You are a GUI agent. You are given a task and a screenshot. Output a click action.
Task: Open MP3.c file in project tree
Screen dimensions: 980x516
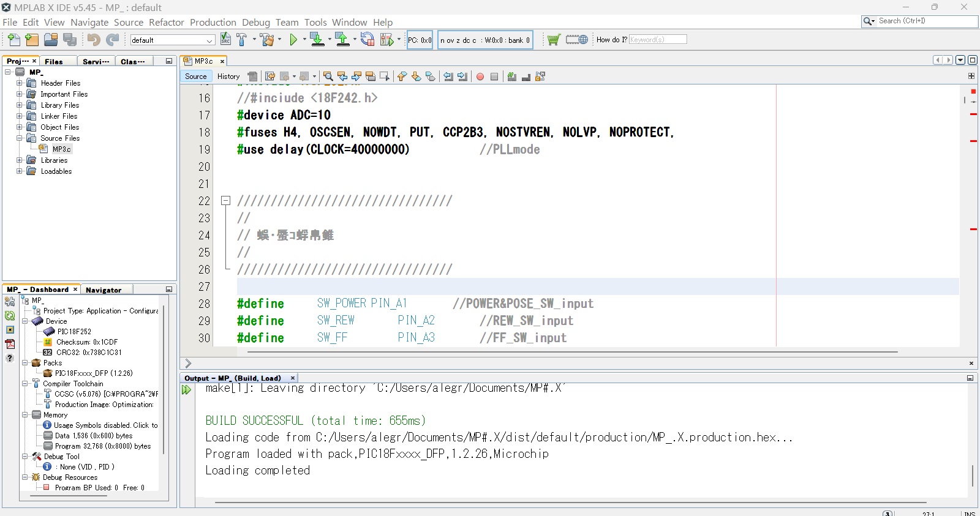tap(61, 149)
